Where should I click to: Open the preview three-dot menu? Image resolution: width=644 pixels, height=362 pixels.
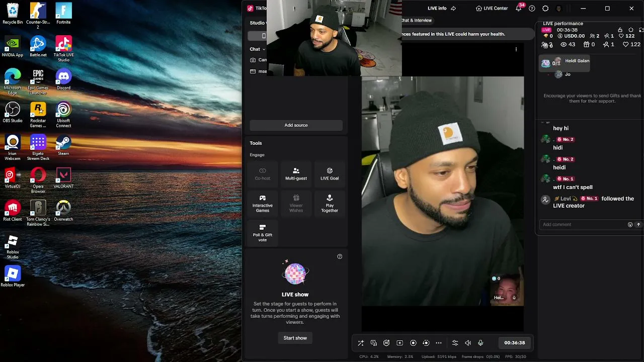[x=516, y=49]
